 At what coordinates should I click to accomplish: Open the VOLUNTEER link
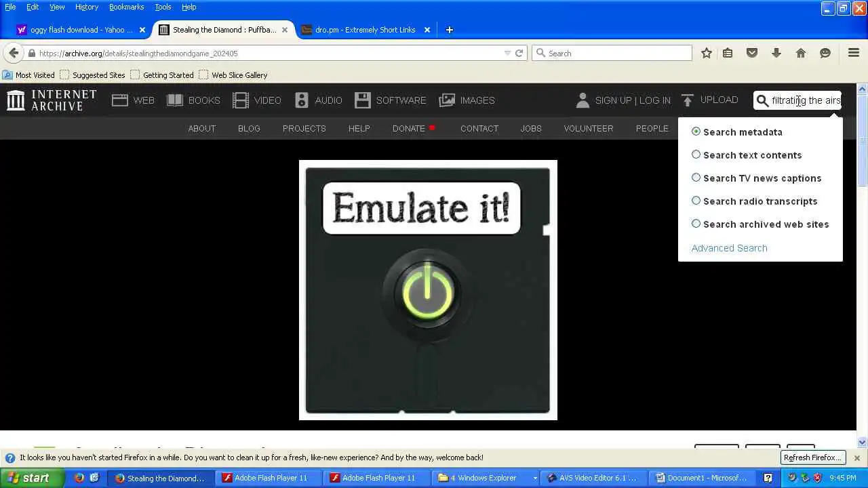(x=588, y=128)
